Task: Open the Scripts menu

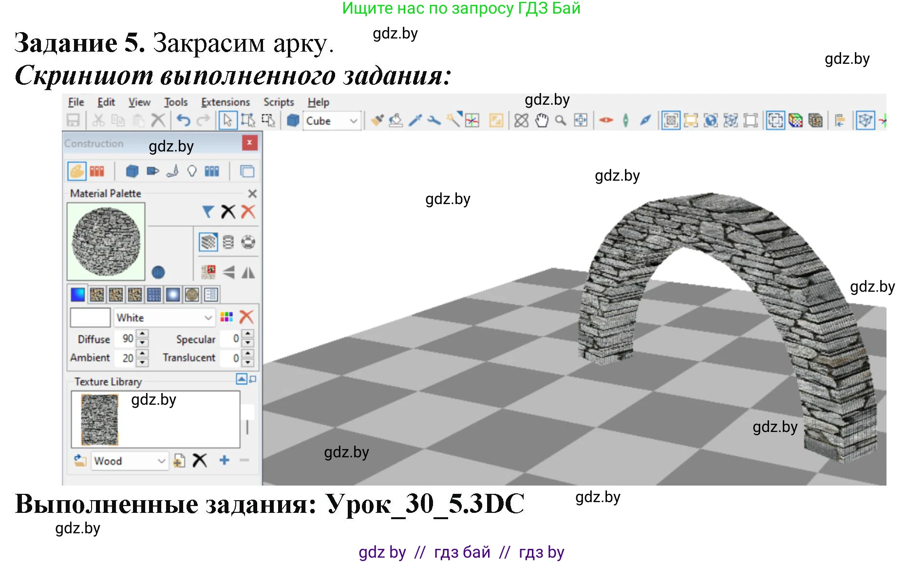Action: pyautogui.click(x=279, y=102)
